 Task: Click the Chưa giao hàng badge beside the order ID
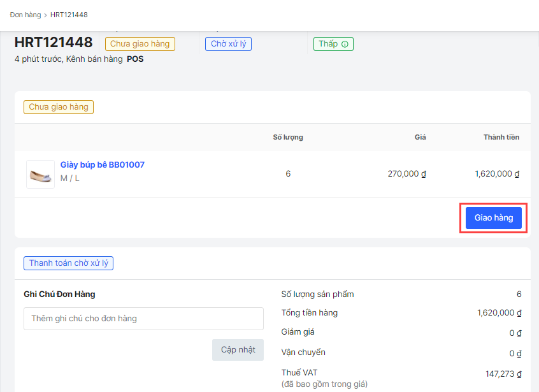click(140, 44)
